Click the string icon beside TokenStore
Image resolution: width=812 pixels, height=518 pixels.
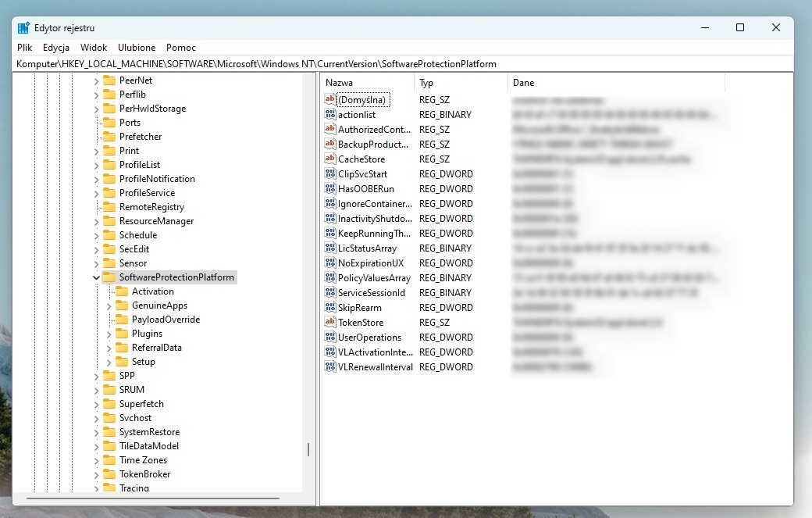tap(329, 322)
